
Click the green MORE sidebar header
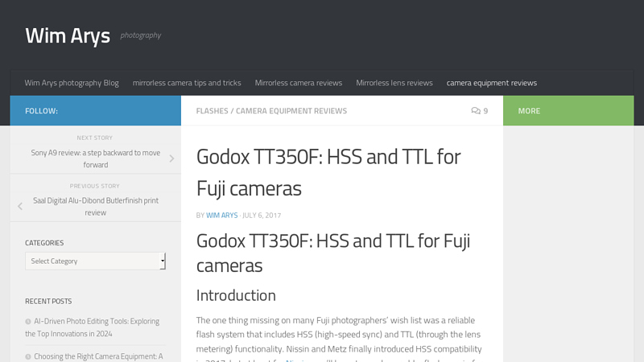[568, 111]
